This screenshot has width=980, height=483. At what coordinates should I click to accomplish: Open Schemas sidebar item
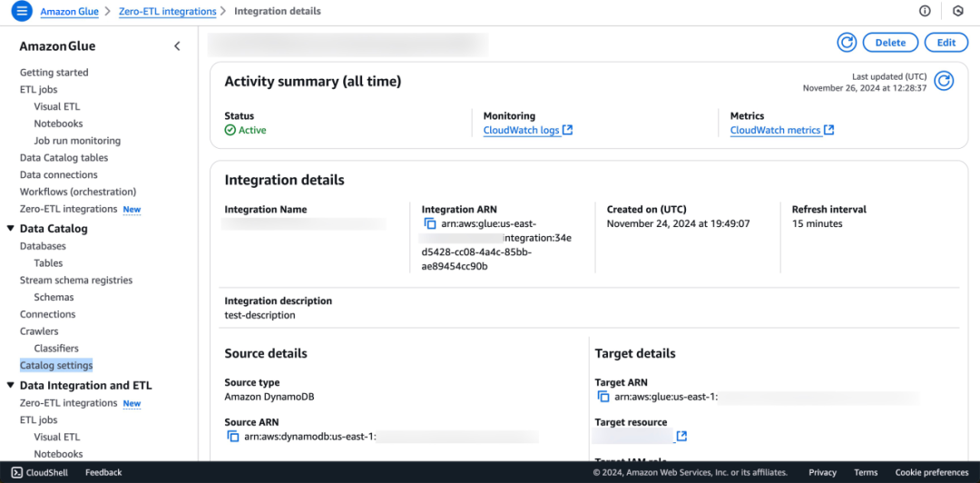pos(54,297)
